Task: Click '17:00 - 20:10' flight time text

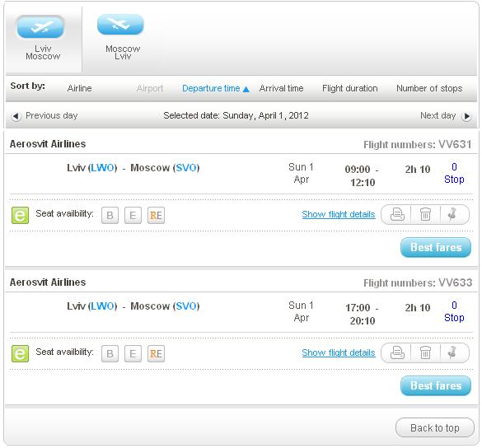Action: 362,314
